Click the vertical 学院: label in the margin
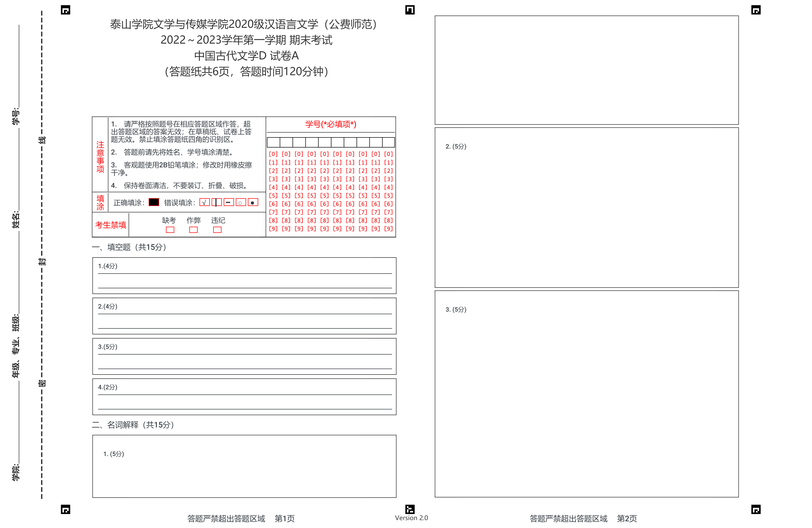Image resolution: width=812 pixels, height=528 pixels. click(16, 472)
